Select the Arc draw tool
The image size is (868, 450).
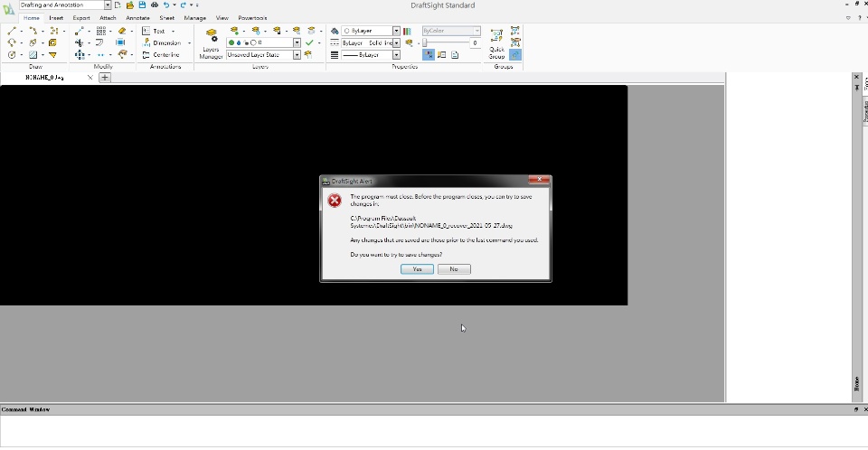click(12, 42)
